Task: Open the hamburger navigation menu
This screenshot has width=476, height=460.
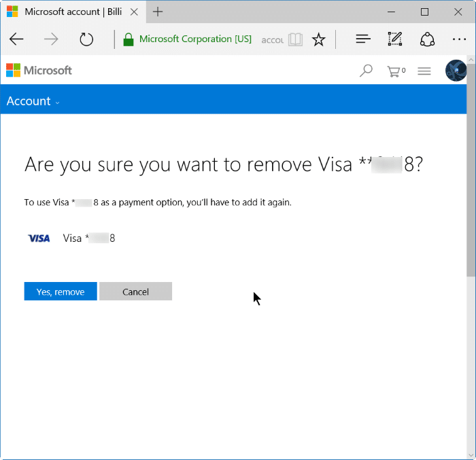Action: [x=424, y=71]
